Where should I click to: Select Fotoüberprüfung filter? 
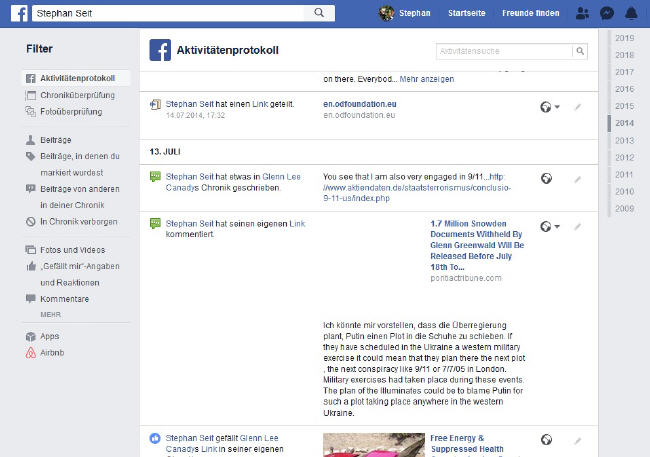point(66,112)
